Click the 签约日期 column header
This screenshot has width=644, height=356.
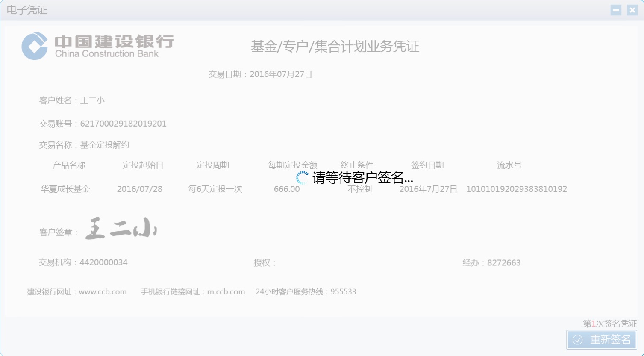coord(427,165)
